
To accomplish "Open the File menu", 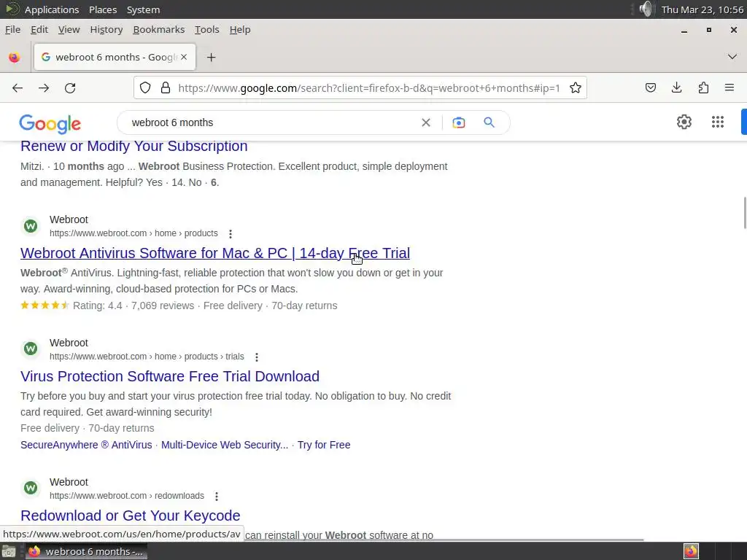I will [x=13, y=29].
